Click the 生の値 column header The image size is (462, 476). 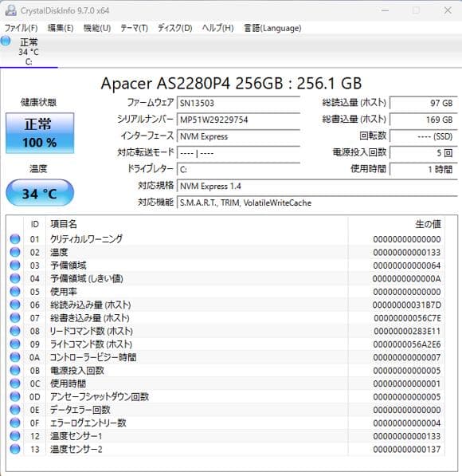coord(396,224)
